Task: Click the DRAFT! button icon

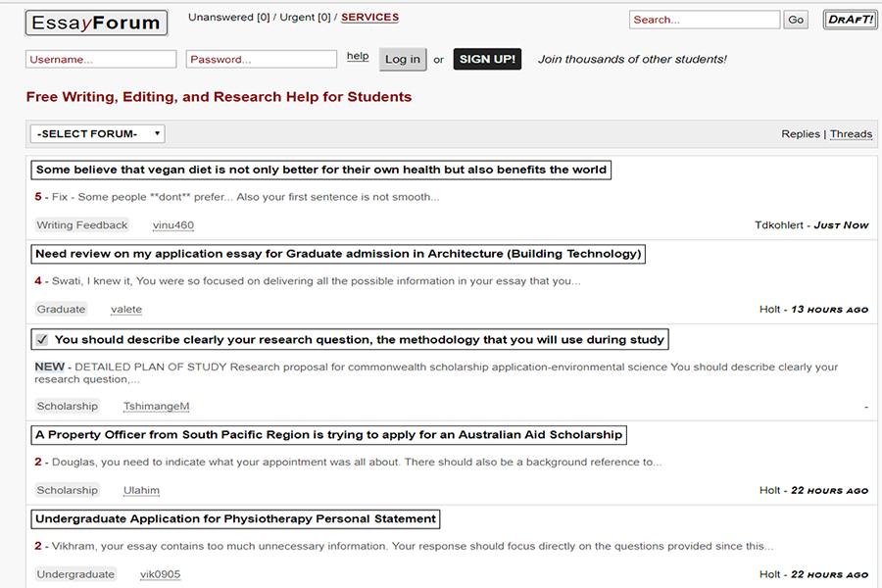Action: click(850, 20)
